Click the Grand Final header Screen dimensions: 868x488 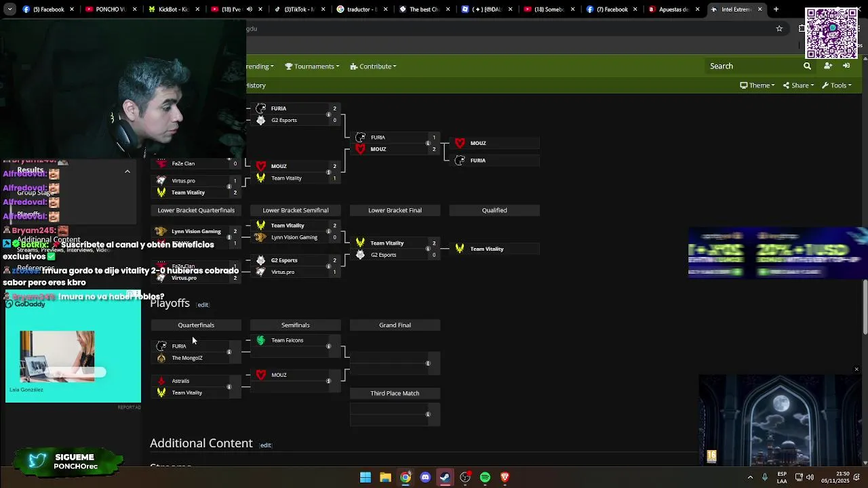point(395,325)
